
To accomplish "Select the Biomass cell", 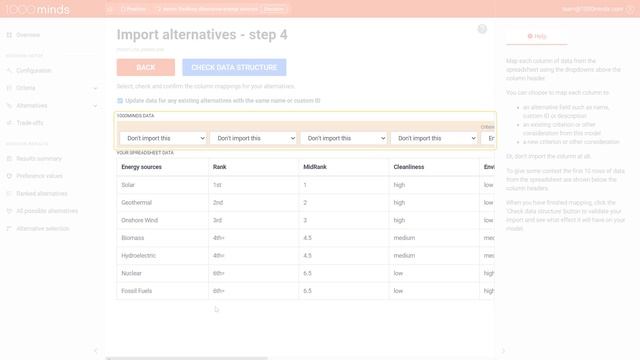I will (162, 238).
